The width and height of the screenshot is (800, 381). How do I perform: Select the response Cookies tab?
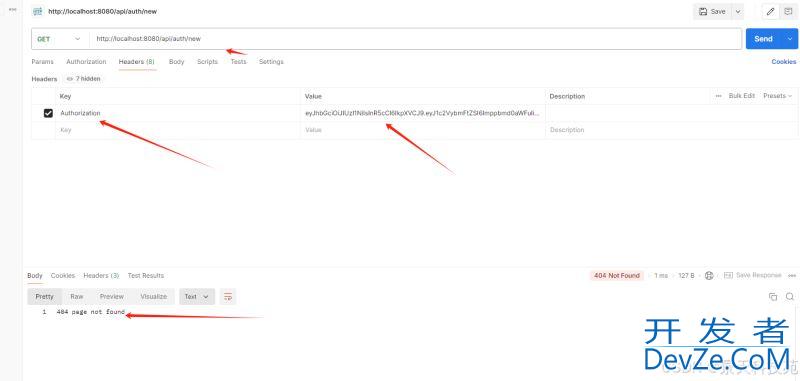63,275
